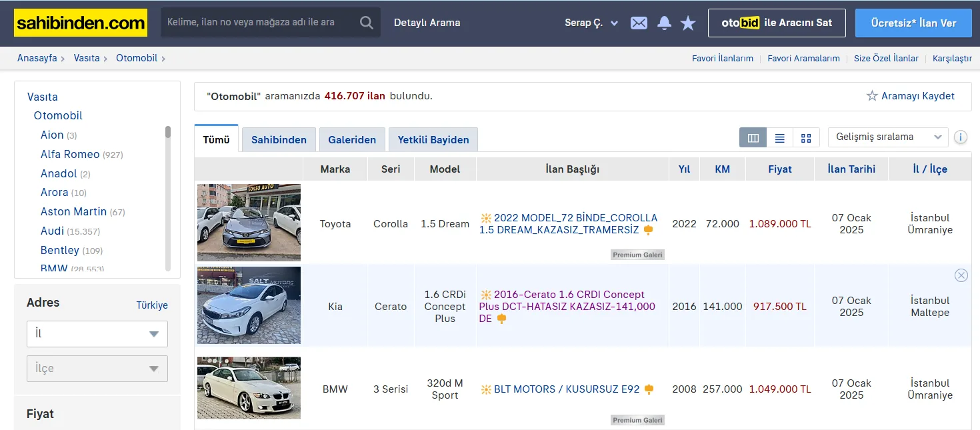The image size is (980, 430).
Task: Open the İl province dropdown
Action: coord(97,334)
